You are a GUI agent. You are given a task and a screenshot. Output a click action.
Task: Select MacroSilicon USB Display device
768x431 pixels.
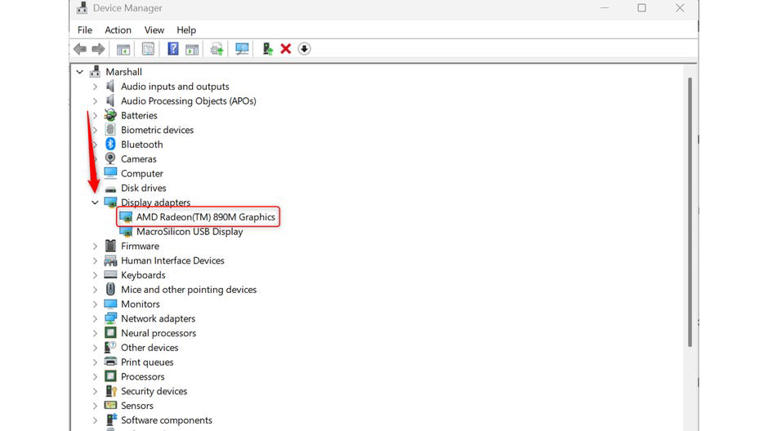tap(189, 232)
